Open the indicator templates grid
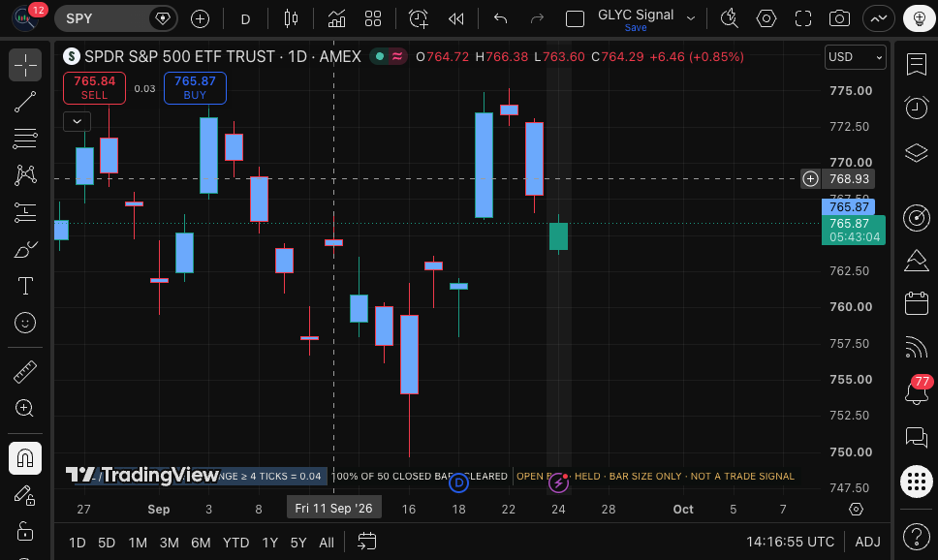Viewport: 938px width, 560px height. coord(373,19)
